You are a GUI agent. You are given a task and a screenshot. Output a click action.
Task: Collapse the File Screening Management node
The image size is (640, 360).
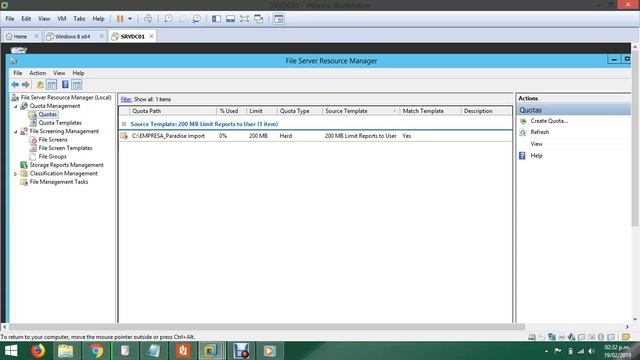pyautogui.click(x=16, y=132)
